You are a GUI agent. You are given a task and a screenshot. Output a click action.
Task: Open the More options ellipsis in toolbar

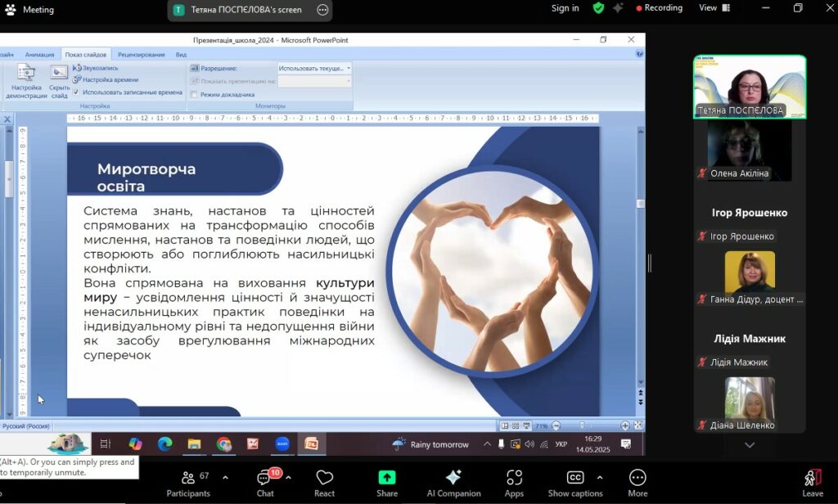638,484
